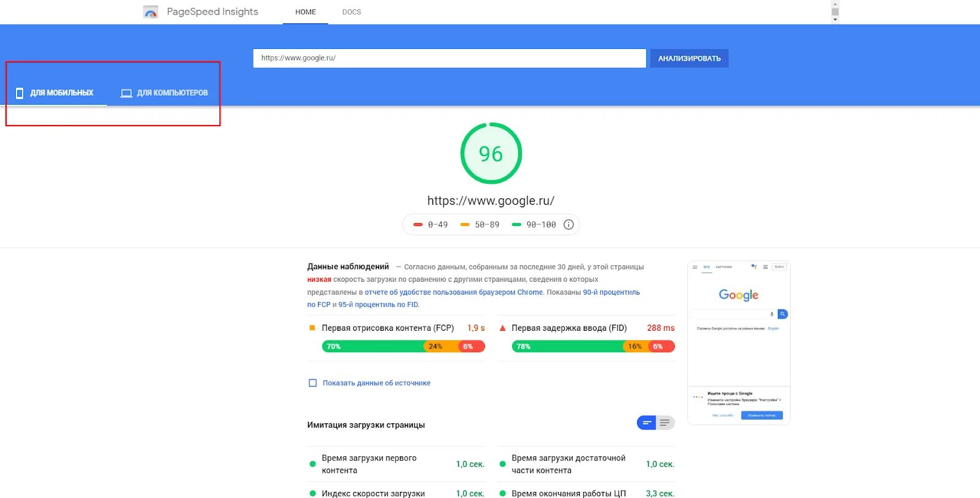Screen dimensions: 980x498
Task: Click the URL input field
Action: click(x=450, y=58)
